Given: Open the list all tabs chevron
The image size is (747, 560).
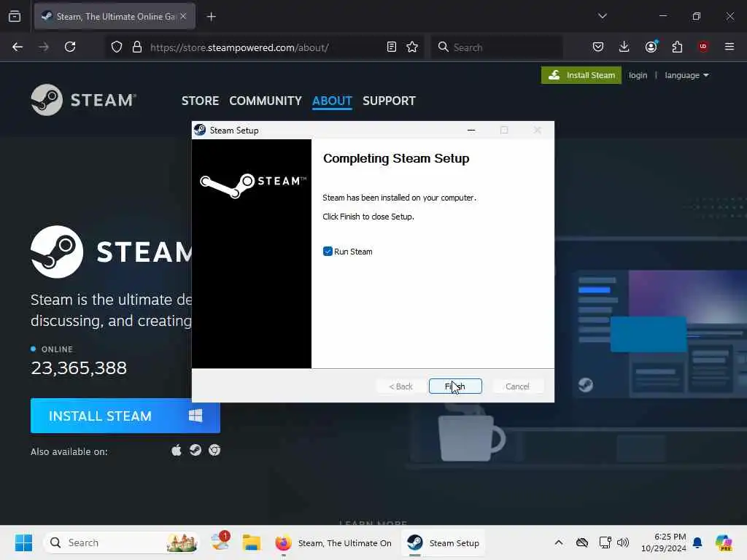Looking at the screenshot, I should [x=602, y=16].
